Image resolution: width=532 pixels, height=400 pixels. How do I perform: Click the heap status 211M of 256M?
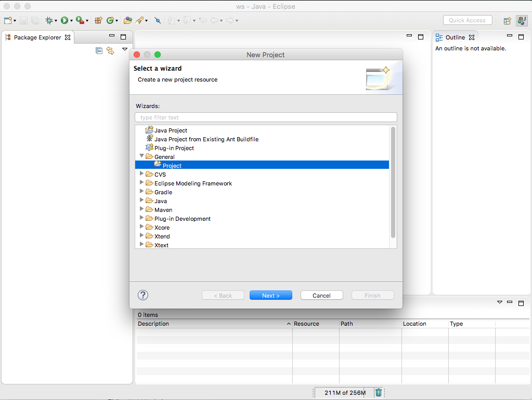click(344, 393)
